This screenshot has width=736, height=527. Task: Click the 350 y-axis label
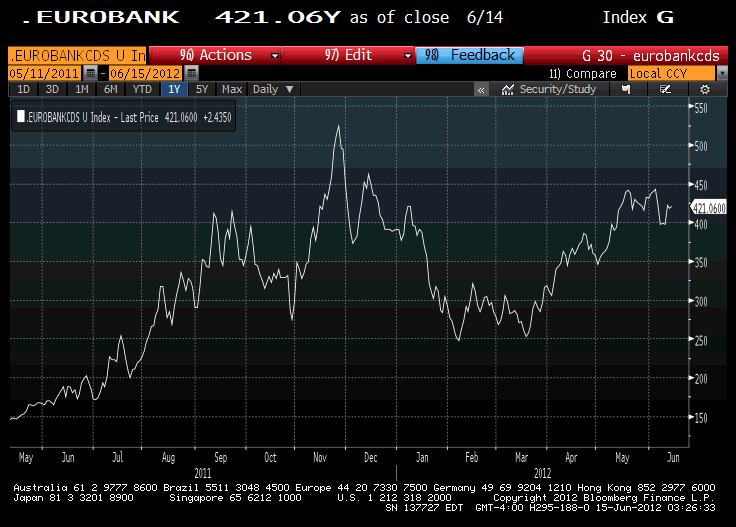point(701,262)
